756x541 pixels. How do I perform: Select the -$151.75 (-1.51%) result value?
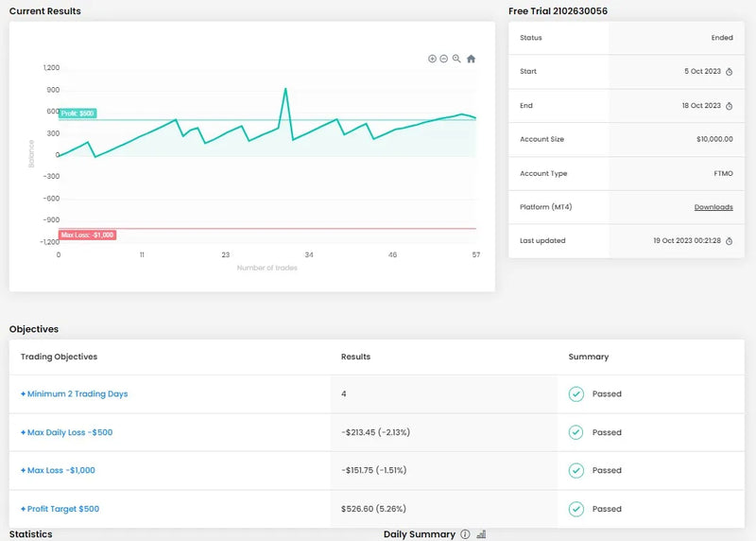tap(373, 470)
